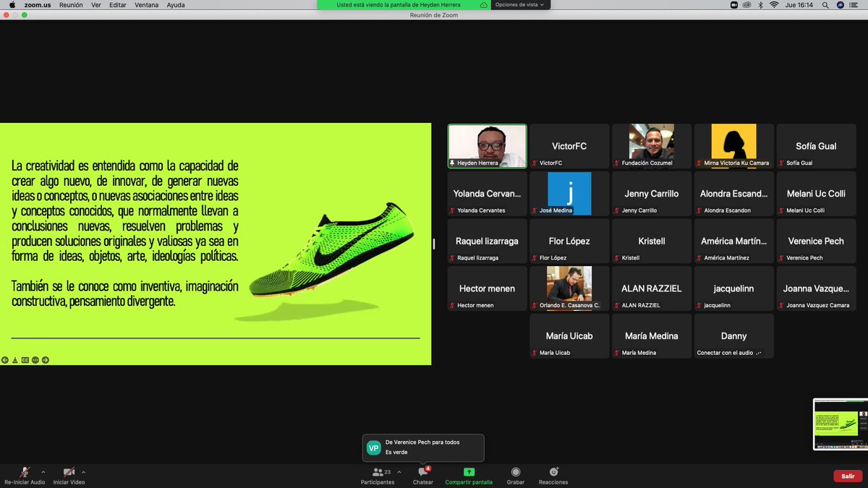The image size is (868, 488).
Task: Click the Compartir pantalla share icon
Action: (469, 472)
